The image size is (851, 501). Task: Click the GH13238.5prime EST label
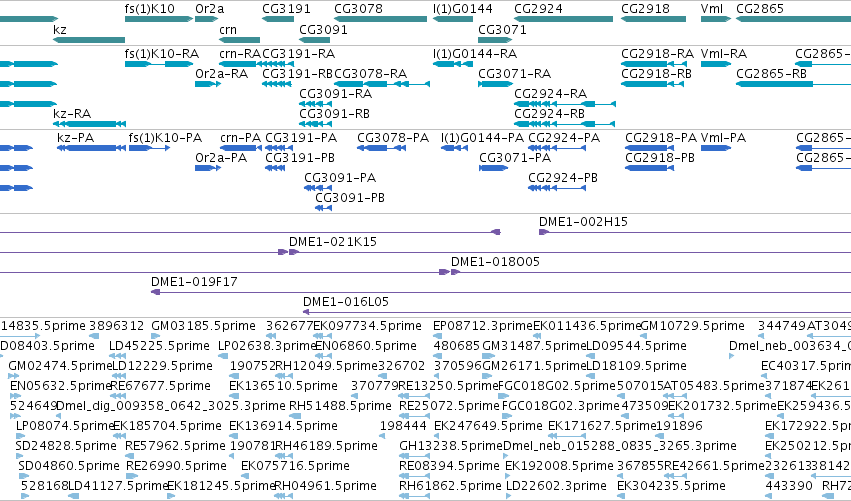pyautogui.click(x=450, y=447)
